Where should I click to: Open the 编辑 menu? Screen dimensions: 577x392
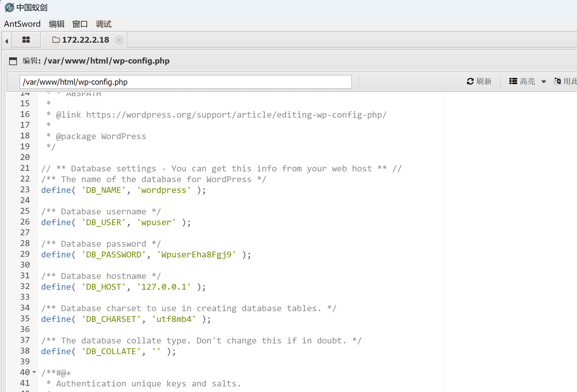pos(57,24)
